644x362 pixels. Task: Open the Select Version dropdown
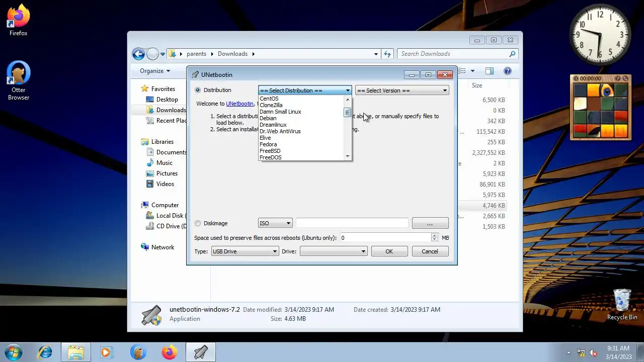pos(401,90)
